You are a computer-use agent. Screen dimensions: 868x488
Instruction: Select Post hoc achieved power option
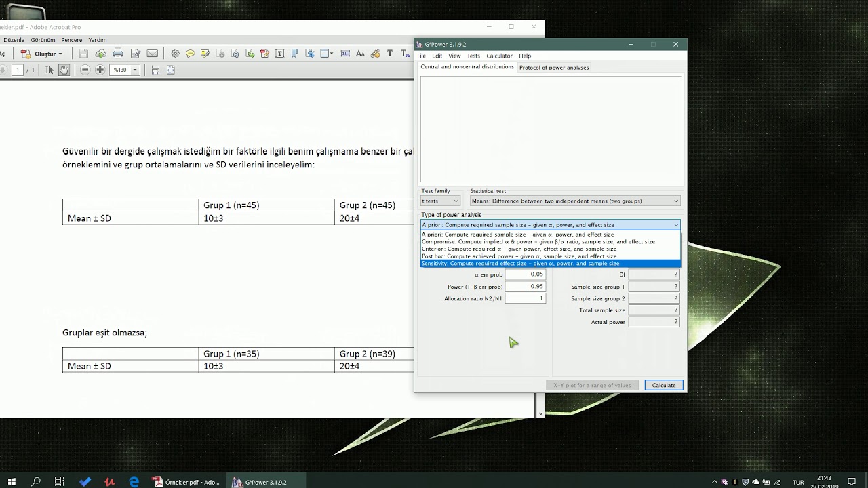[x=551, y=256]
